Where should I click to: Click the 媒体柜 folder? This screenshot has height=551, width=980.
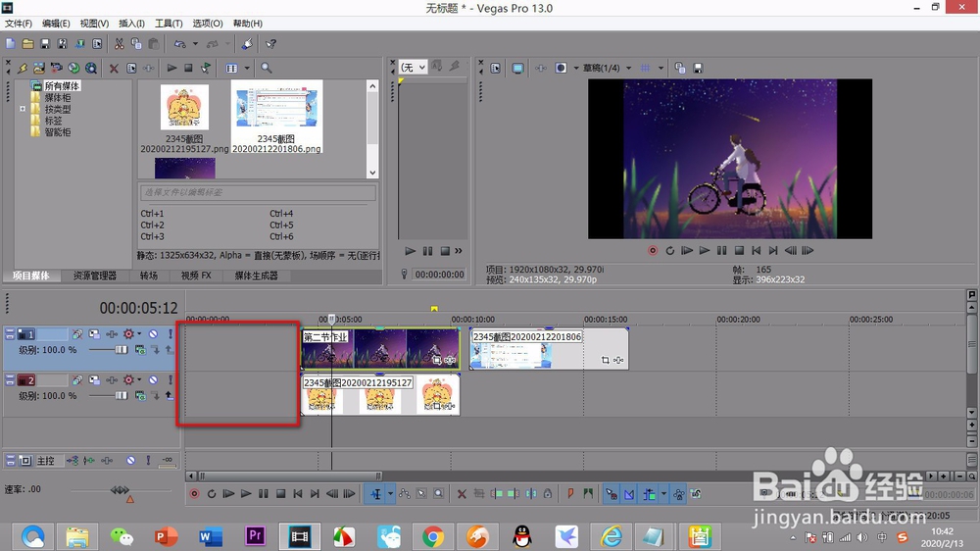click(x=58, y=98)
